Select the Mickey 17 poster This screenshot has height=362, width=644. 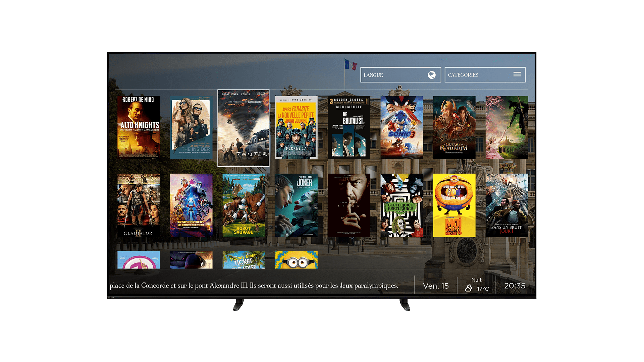pyautogui.click(x=296, y=127)
